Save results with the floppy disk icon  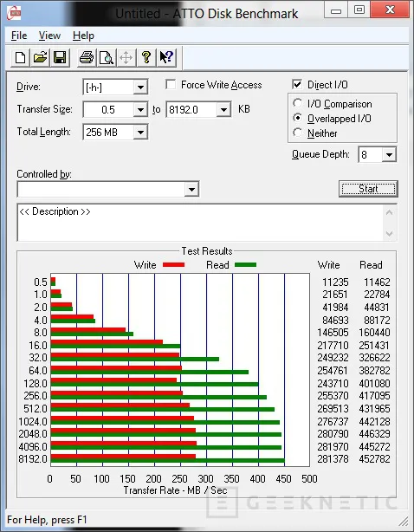[x=60, y=57]
